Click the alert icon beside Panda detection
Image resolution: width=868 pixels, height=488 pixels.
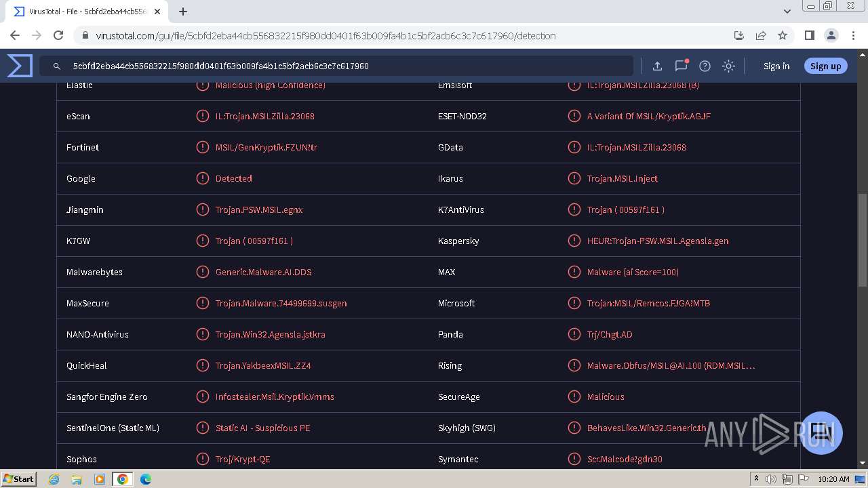(x=574, y=334)
